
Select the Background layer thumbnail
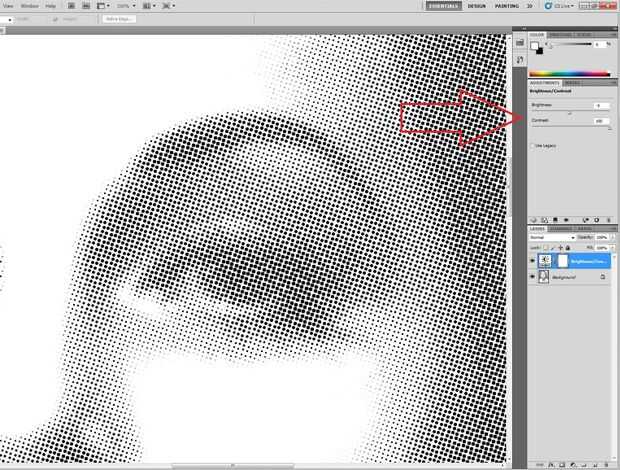point(544,277)
